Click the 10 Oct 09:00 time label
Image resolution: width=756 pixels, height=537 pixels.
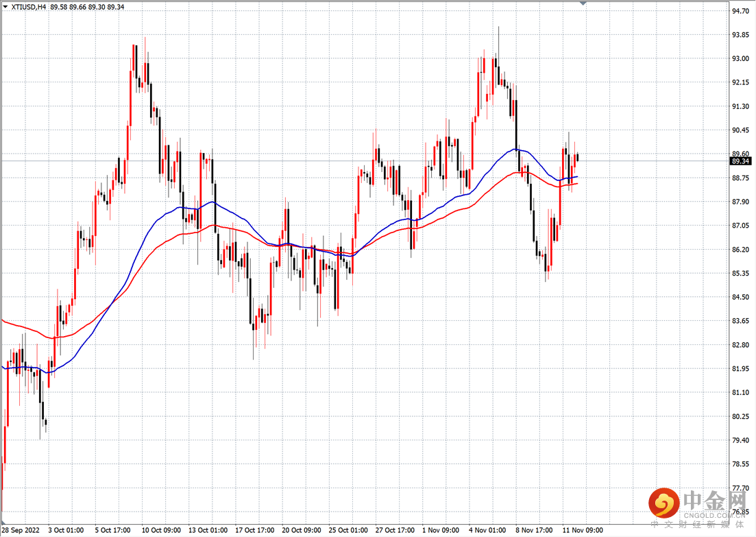pyautogui.click(x=161, y=530)
